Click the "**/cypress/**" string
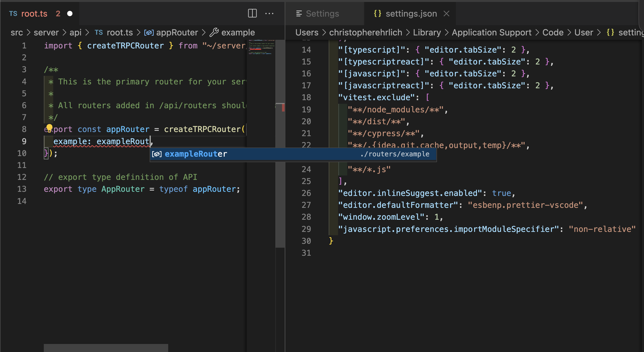Image resolution: width=644 pixels, height=352 pixels. tap(384, 133)
